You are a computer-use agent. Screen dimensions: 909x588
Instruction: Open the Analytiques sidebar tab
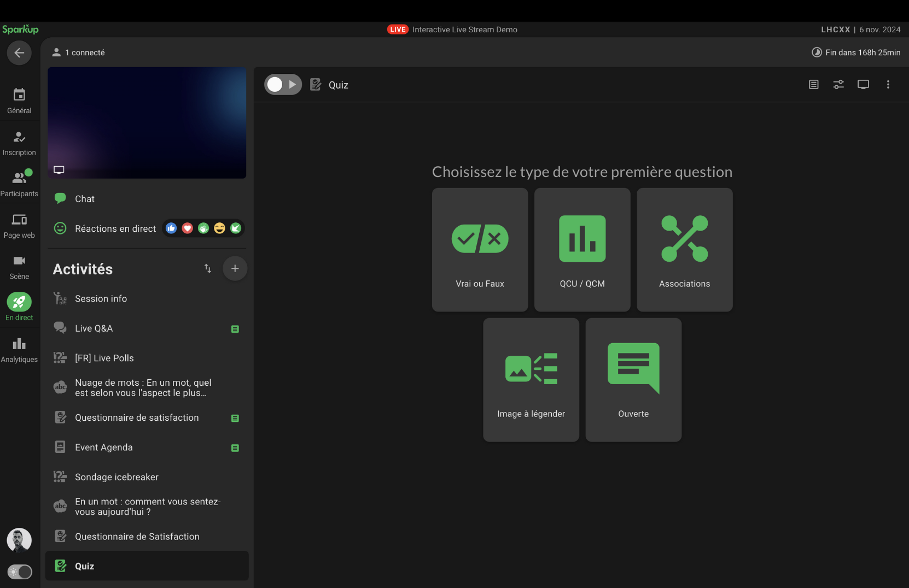(19, 350)
